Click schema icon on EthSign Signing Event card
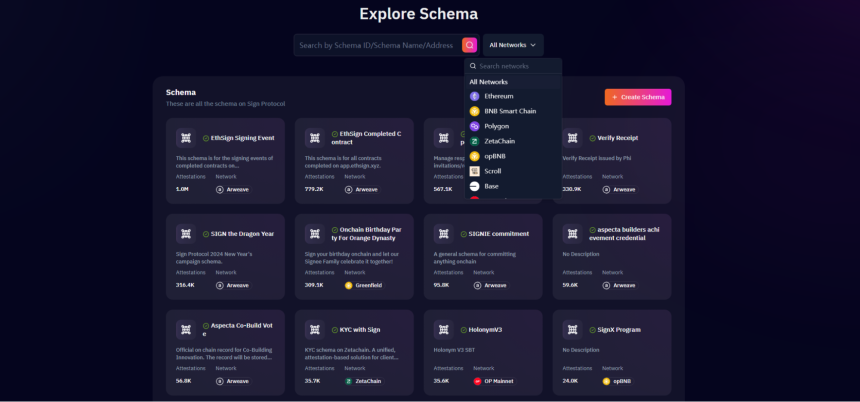This screenshot has height=402, width=860. click(x=186, y=138)
